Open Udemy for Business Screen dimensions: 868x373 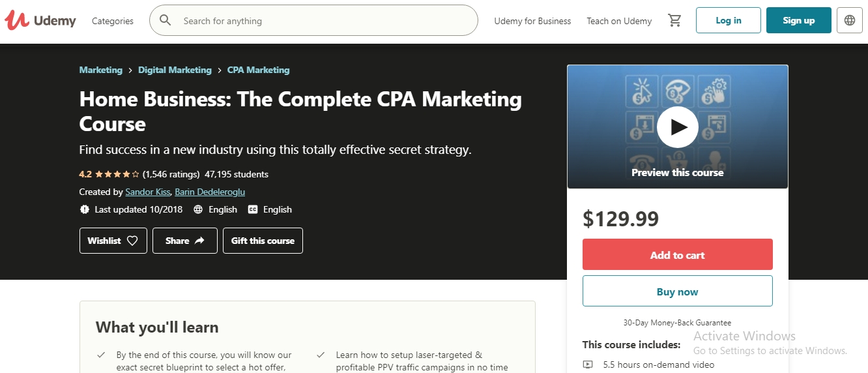point(532,21)
